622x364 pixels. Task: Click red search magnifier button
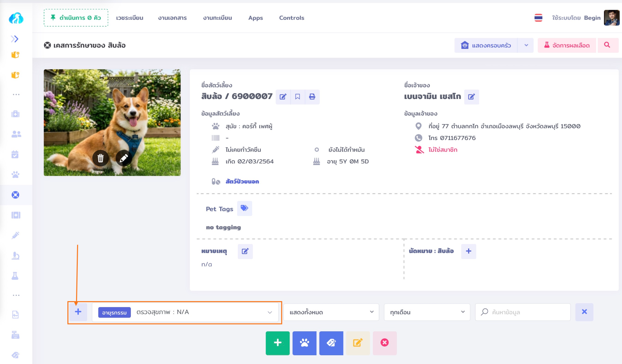[x=607, y=45]
